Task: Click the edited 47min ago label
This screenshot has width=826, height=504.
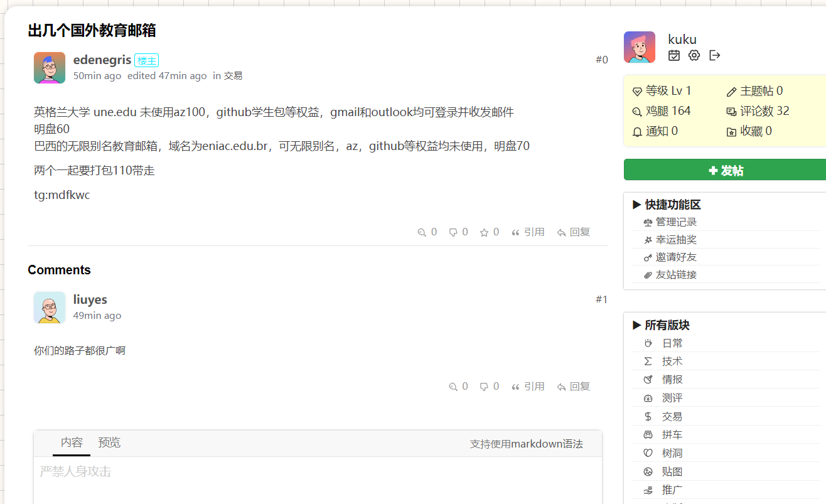Action: coord(167,76)
